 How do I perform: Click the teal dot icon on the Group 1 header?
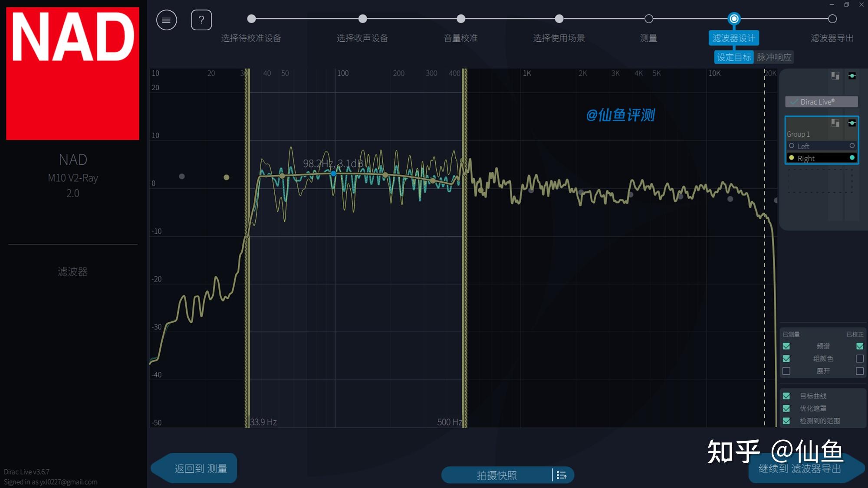852,123
